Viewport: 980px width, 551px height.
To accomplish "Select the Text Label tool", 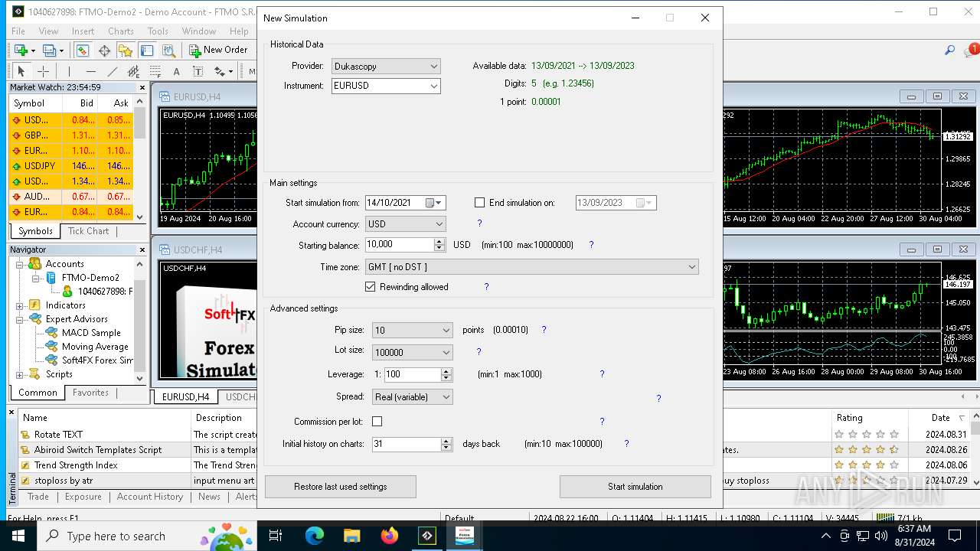I will pyautogui.click(x=198, y=71).
